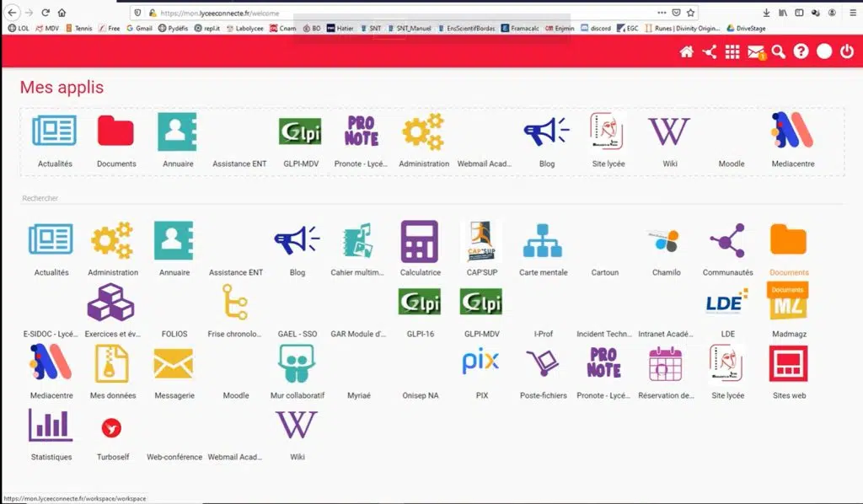Reload the page in browser toolbar
The width and height of the screenshot is (863, 504).
tap(46, 12)
